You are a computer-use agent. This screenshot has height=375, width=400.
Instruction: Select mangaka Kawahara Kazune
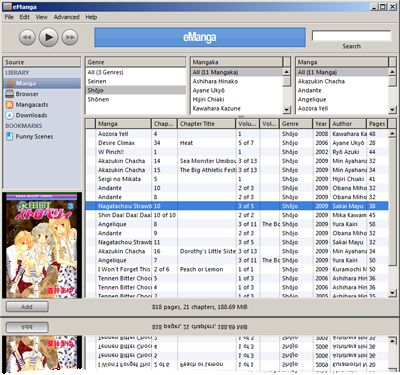tap(237, 108)
